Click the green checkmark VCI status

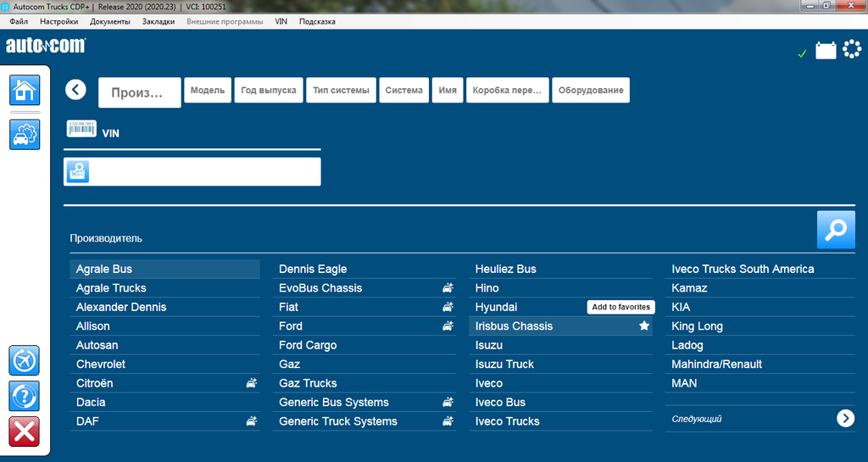802,53
